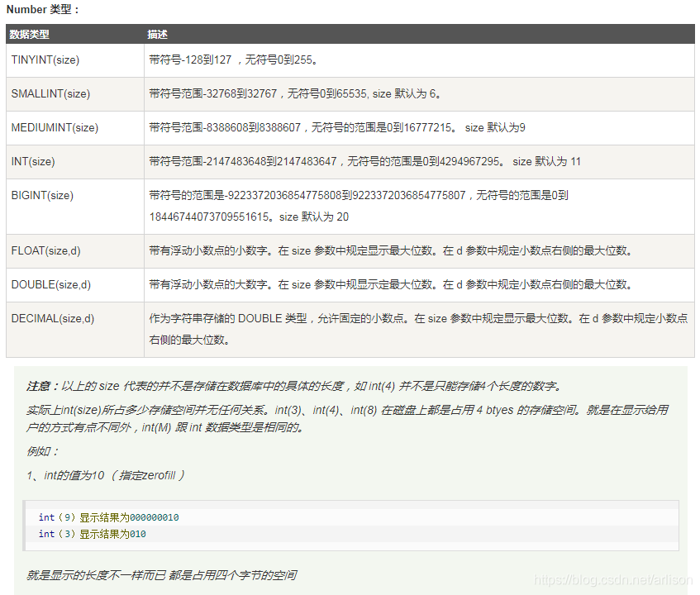Select the '数据类型' column header
Image resolution: width=700 pixels, height=595 pixels.
(30, 35)
